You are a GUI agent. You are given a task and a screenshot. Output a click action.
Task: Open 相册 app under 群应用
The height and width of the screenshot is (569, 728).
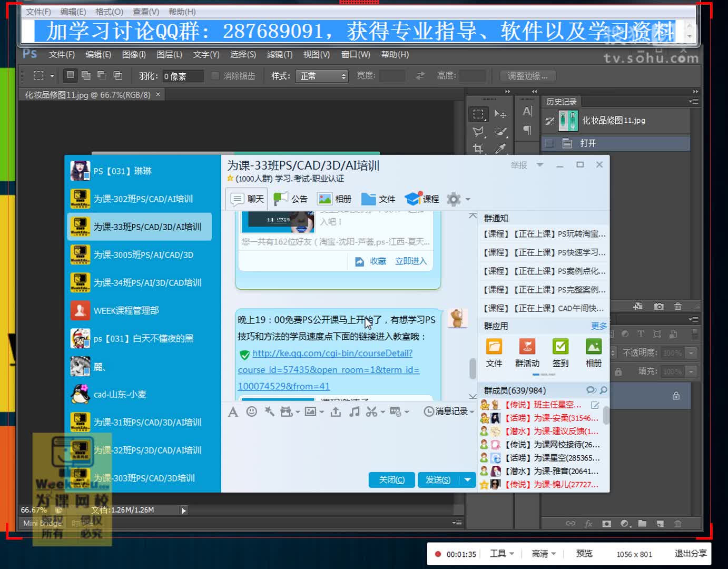[x=594, y=354]
